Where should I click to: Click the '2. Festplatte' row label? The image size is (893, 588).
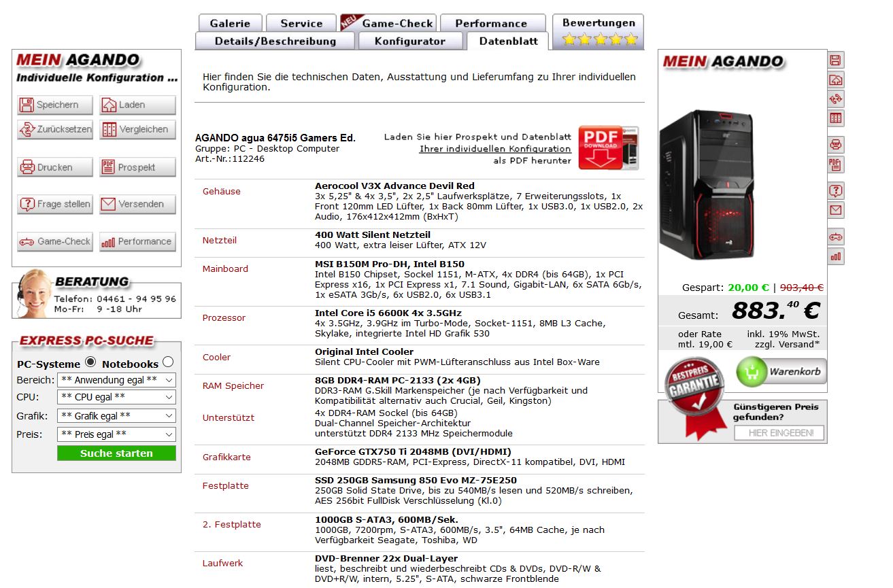tap(231, 525)
